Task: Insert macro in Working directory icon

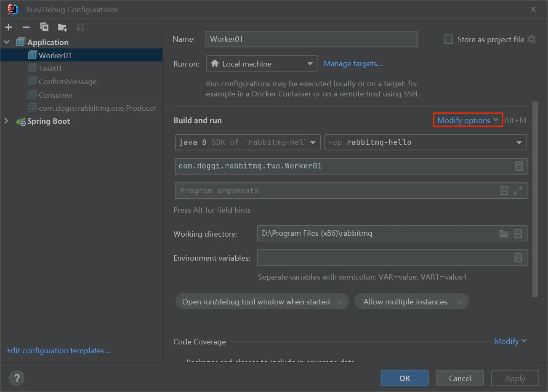Action: tap(518, 233)
